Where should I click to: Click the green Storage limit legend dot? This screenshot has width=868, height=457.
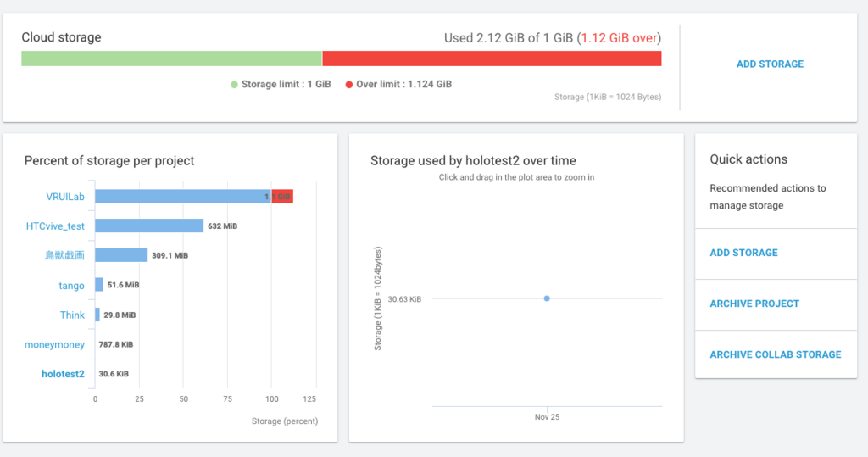click(x=234, y=85)
